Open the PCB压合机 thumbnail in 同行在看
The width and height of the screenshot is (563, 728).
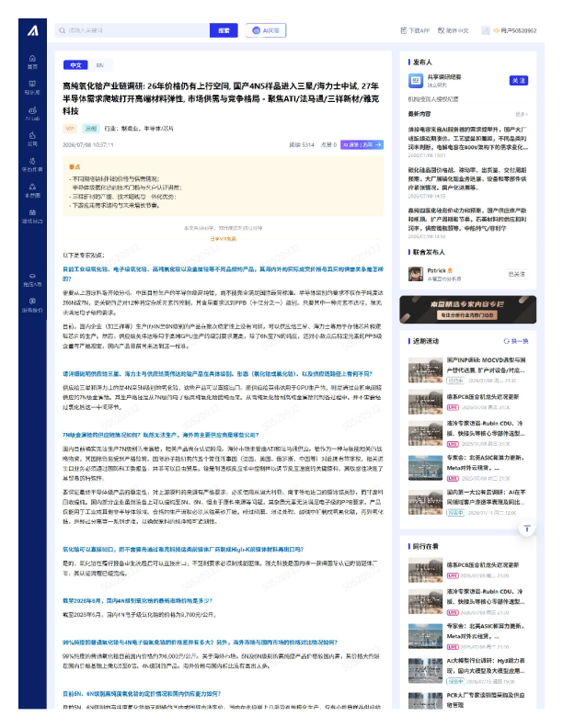pyautogui.click(x=426, y=570)
